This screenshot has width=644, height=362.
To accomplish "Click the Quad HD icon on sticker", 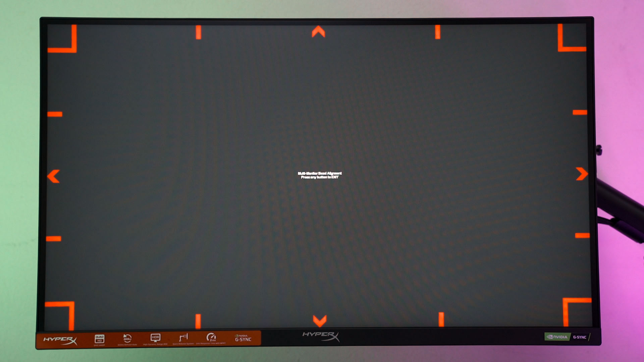I will 99,339.
